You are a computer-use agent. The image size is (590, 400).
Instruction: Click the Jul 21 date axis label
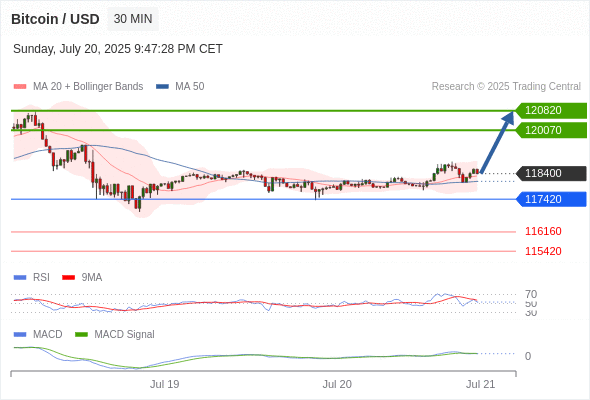481,384
